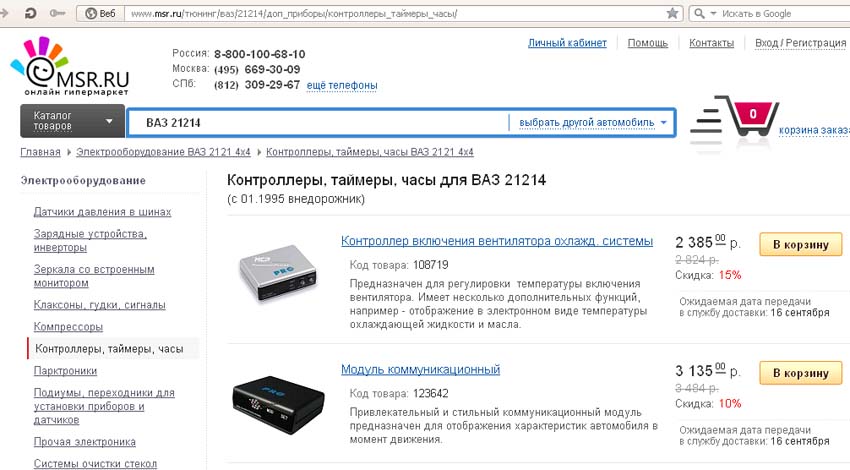Click the MSR.RU logo
Screen dimensions: 850x470
pos(70,67)
